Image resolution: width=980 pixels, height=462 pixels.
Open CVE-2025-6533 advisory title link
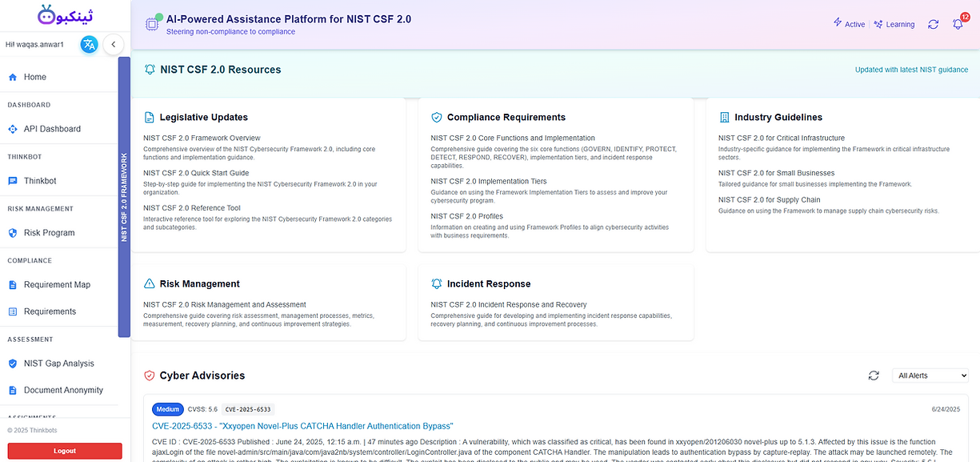click(x=302, y=426)
